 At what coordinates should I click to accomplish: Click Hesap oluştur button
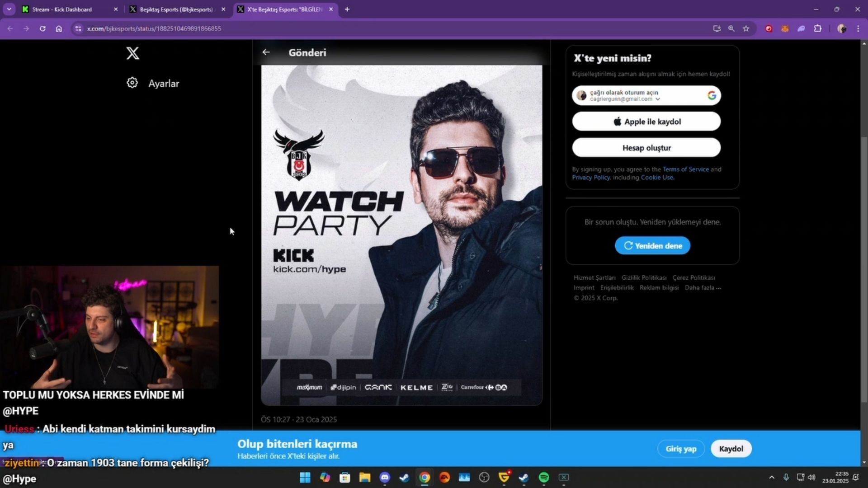(x=646, y=148)
